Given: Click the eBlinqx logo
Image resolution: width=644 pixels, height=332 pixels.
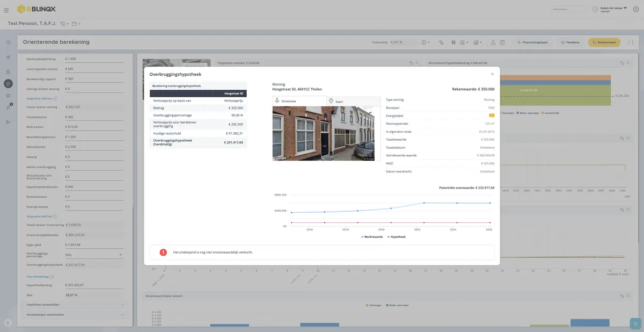Looking at the screenshot, I should tap(37, 9).
